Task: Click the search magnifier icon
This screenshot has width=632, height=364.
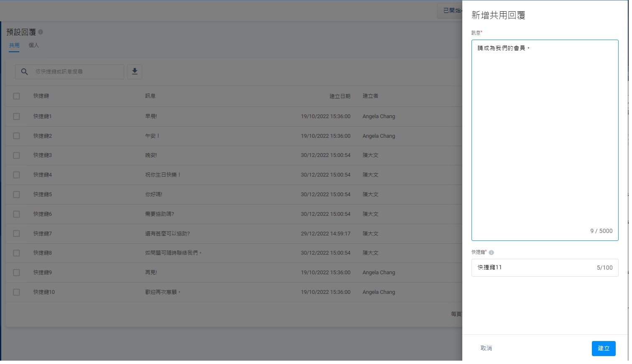Action: (x=24, y=72)
